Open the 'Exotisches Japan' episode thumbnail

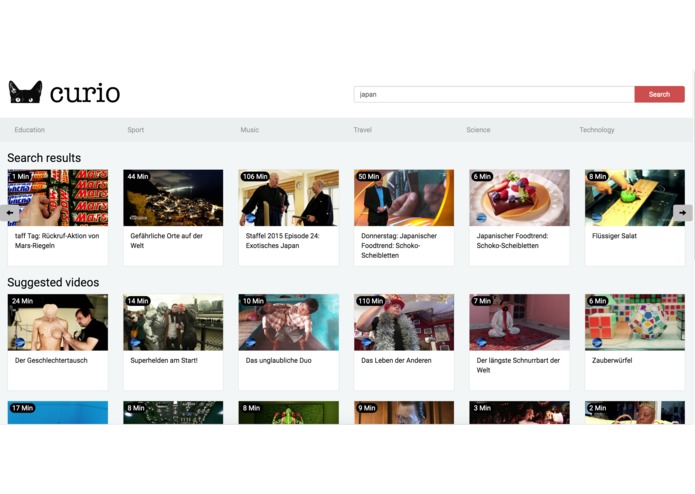click(x=289, y=198)
